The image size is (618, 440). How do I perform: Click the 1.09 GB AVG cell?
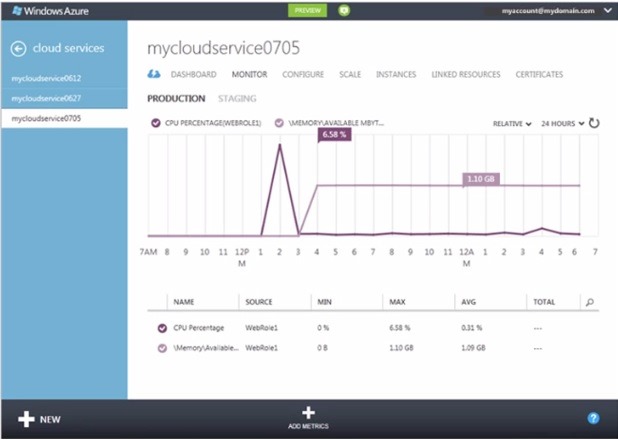click(473, 348)
